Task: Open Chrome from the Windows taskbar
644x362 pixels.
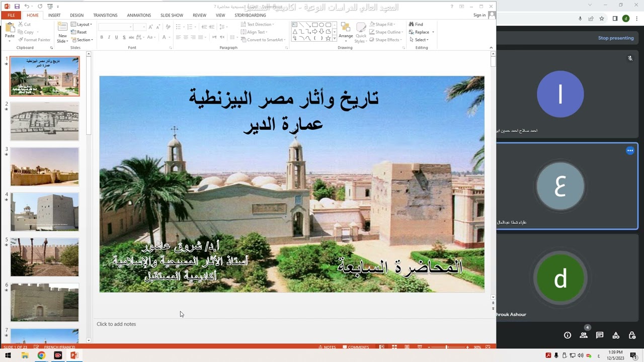Action: point(41,355)
